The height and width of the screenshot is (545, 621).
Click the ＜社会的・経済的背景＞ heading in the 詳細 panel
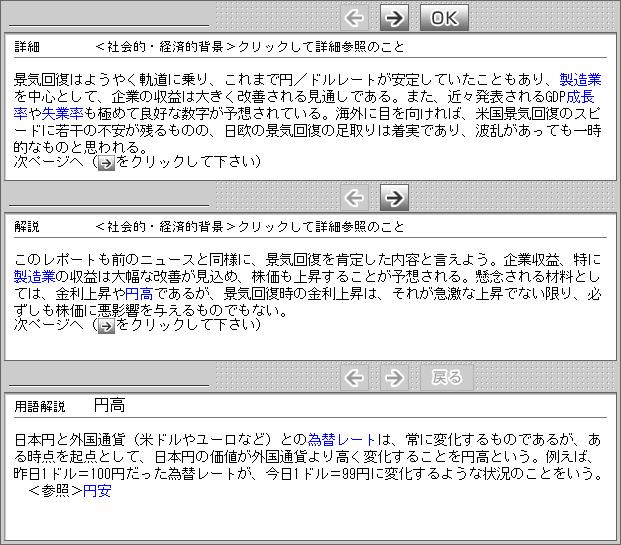click(x=166, y=47)
